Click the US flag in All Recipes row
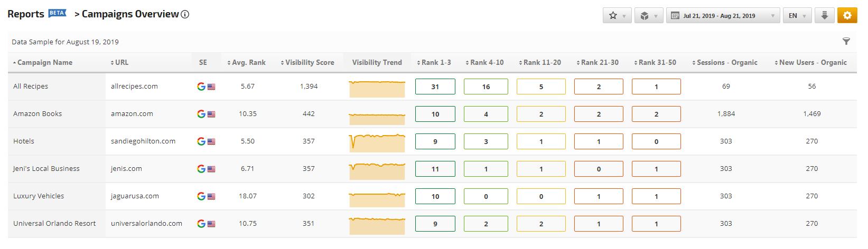This screenshot has width=868, height=249. click(x=211, y=87)
